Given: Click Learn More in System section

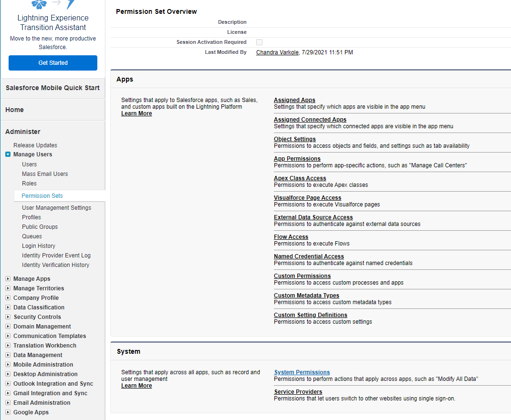Looking at the screenshot, I should click(136, 386).
